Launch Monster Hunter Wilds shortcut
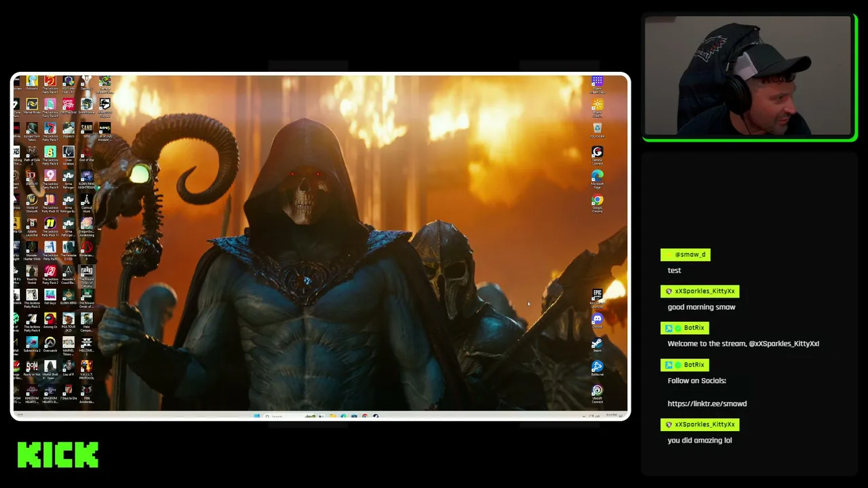 click(x=32, y=249)
